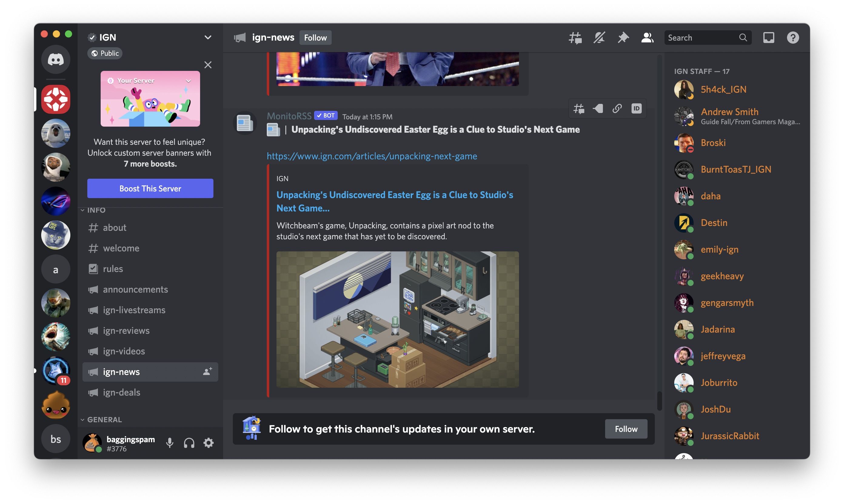Click Follow in the channel header
Image resolution: width=844 pixels, height=504 pixels.
pos(315,38)
